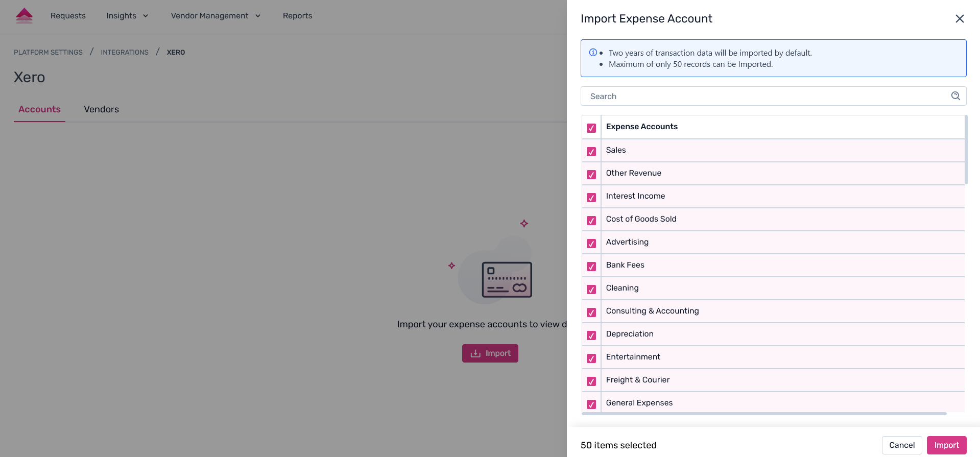980x457 pixels.
Task: Click the vertical scrollbar of the accounts list
Action: [966, 150]
